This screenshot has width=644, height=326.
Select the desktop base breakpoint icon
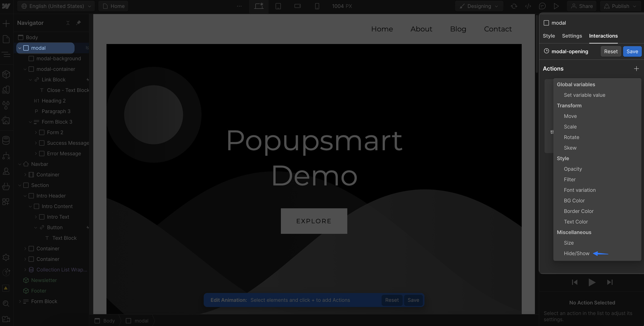point(259,6)
